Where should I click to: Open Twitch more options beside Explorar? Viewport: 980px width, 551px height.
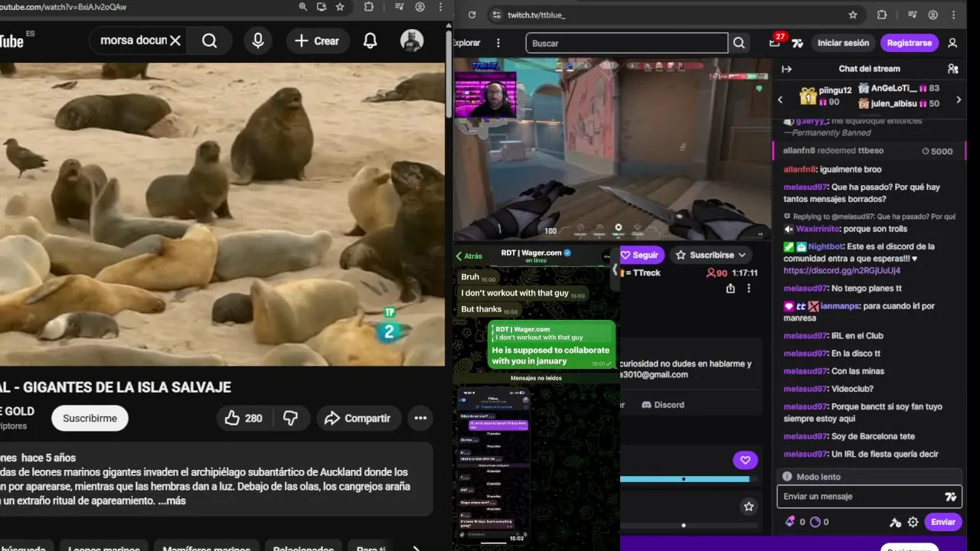498,43
